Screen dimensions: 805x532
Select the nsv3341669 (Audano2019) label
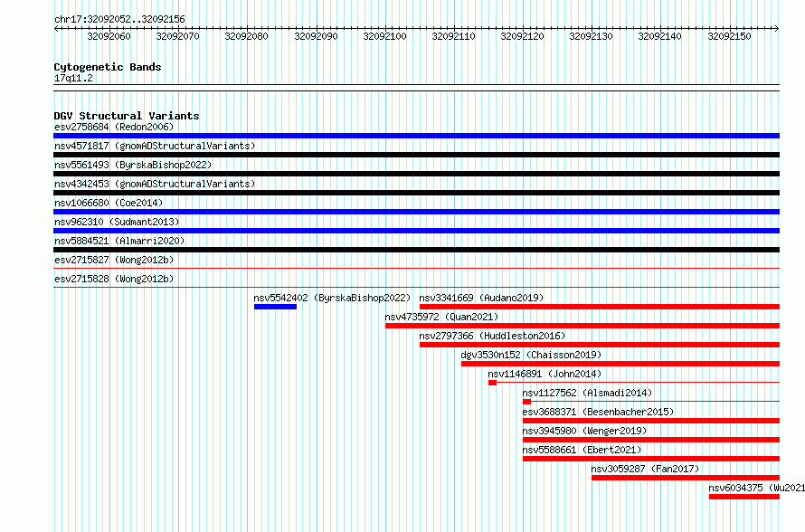pyautogui.click(x=481, y=298)
